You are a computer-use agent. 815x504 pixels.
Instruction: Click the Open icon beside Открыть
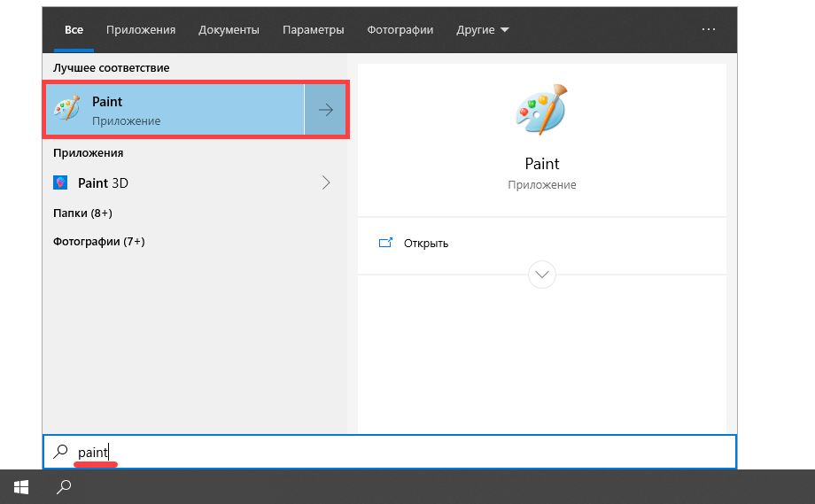point(385,243)
